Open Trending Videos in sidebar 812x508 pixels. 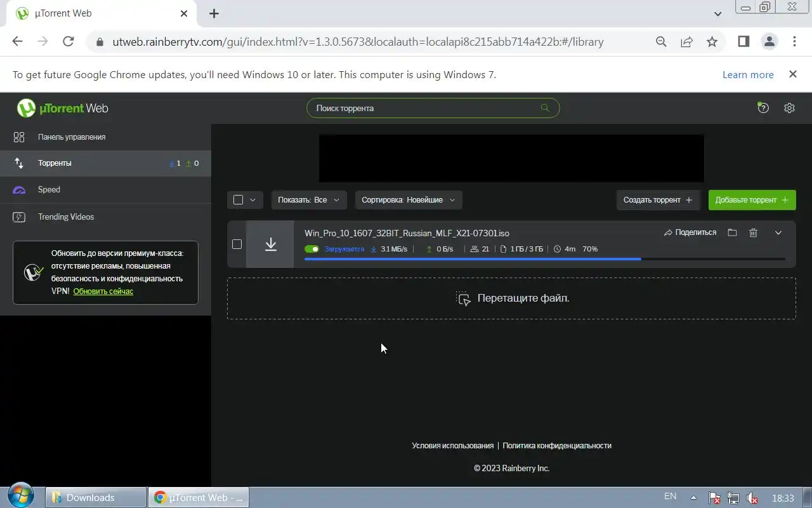(x=105, y=217)
